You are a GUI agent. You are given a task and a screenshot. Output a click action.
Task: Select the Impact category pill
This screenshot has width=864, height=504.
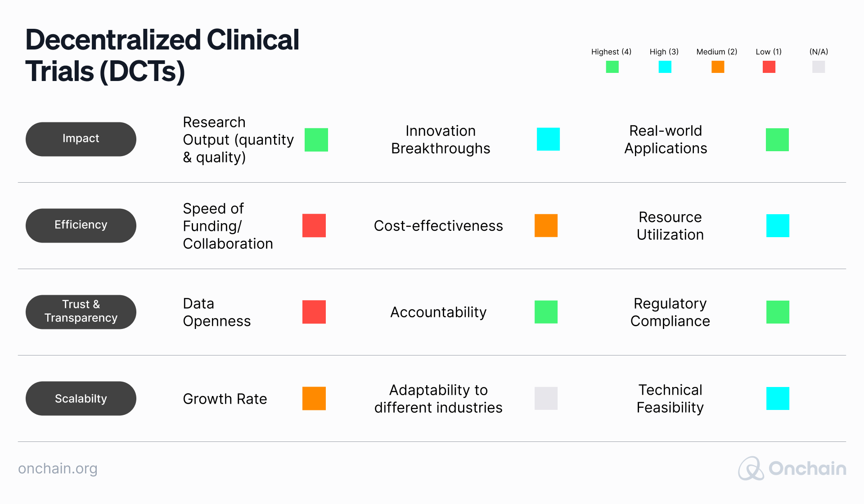coord(81,139)
